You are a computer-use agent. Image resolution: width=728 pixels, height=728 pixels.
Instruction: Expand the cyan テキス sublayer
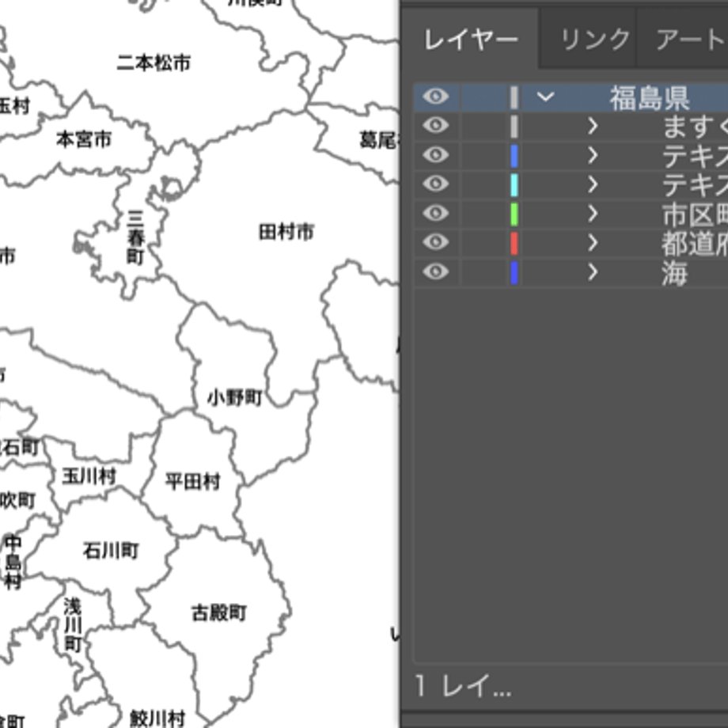593,185
